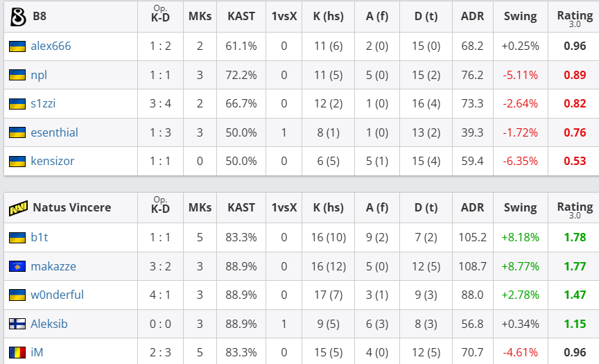Viewport: 599px width, 364px height.
Task: Click the Natus Vincere team name
Action: [x=71, y=207]
